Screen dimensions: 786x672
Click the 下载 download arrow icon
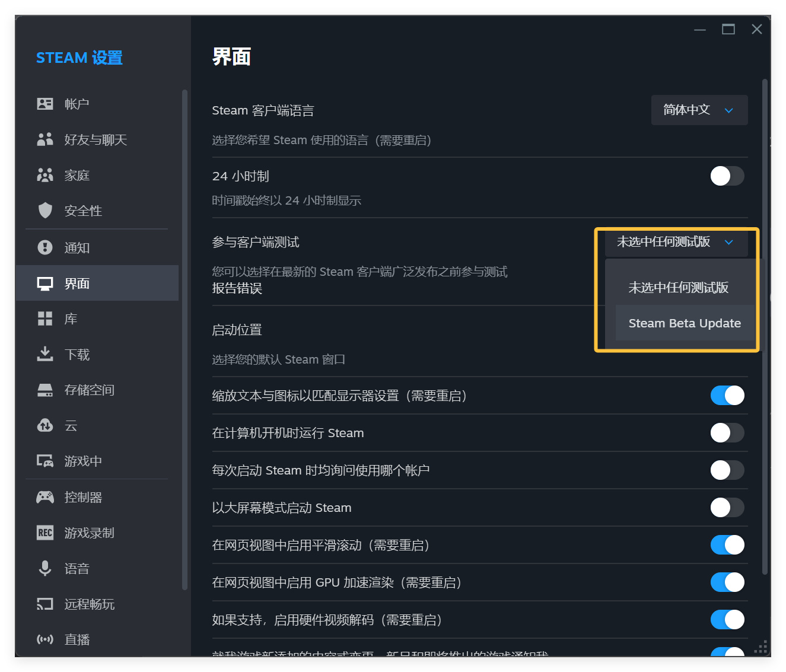click(45, 354)
